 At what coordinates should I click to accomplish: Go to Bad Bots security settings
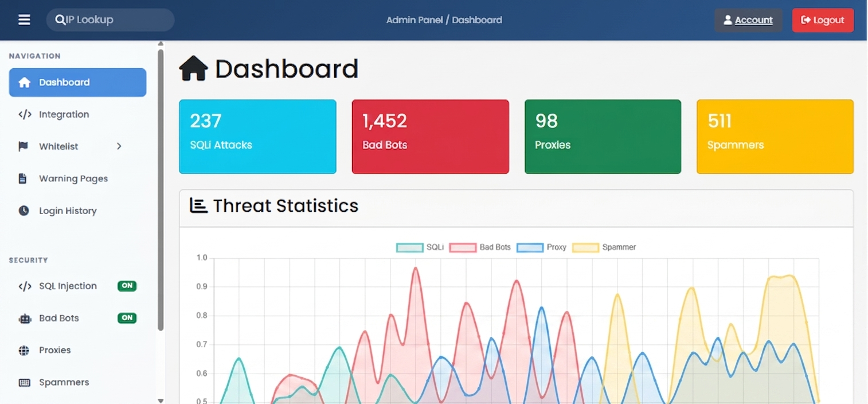click(77, 318)
